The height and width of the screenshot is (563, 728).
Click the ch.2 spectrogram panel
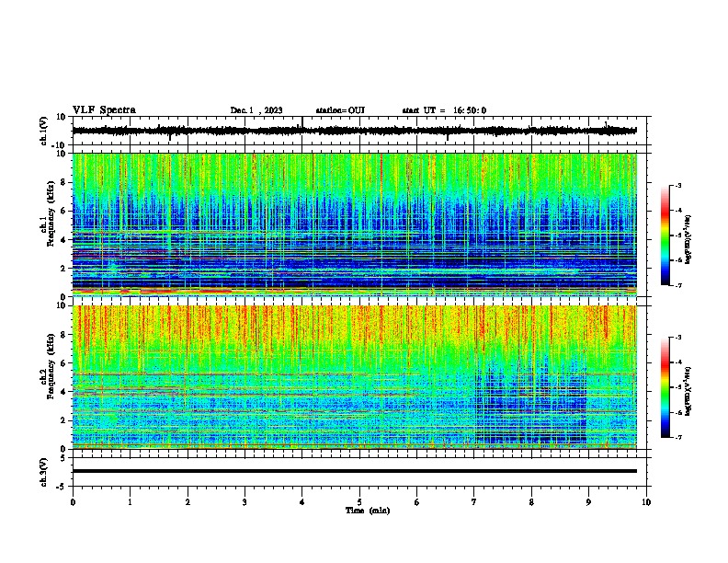coord(354,377)
